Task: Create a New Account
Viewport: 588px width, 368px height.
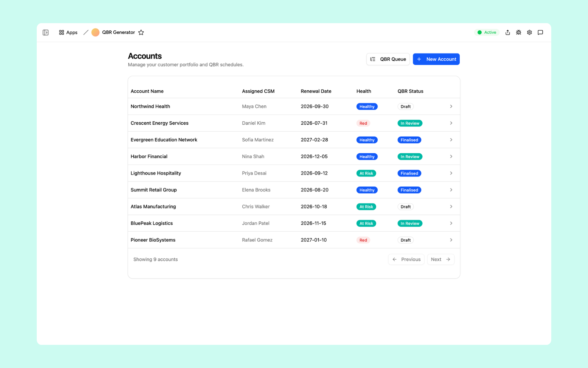Action: tap(436, 59)
